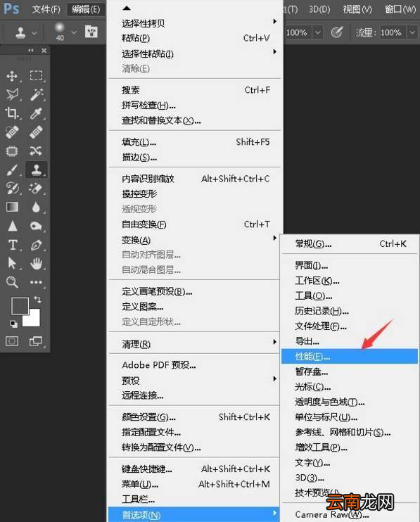This screenshot has height=522, width=420.
Task: Expand the Presets (预设) submenu
Action: point(195,380)
